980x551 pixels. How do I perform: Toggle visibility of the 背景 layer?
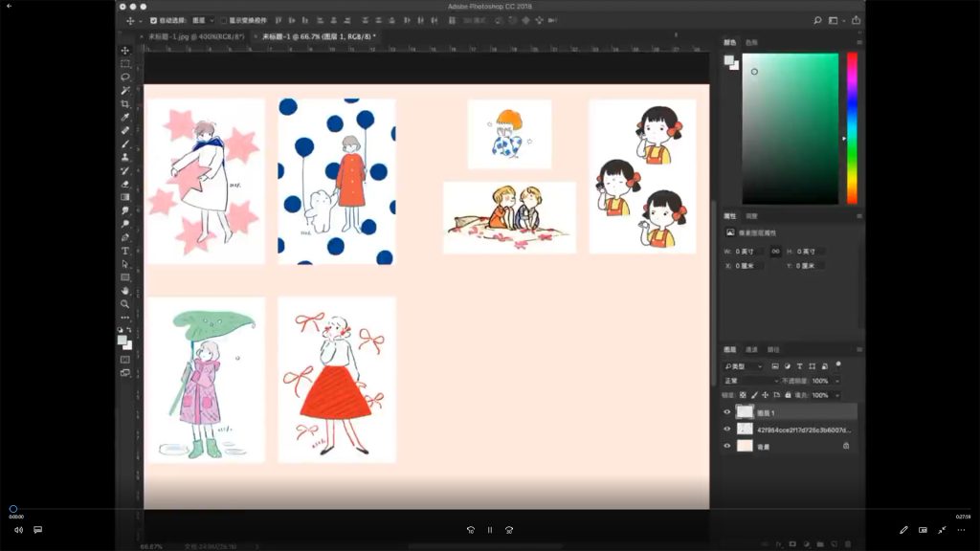point(726,446)
